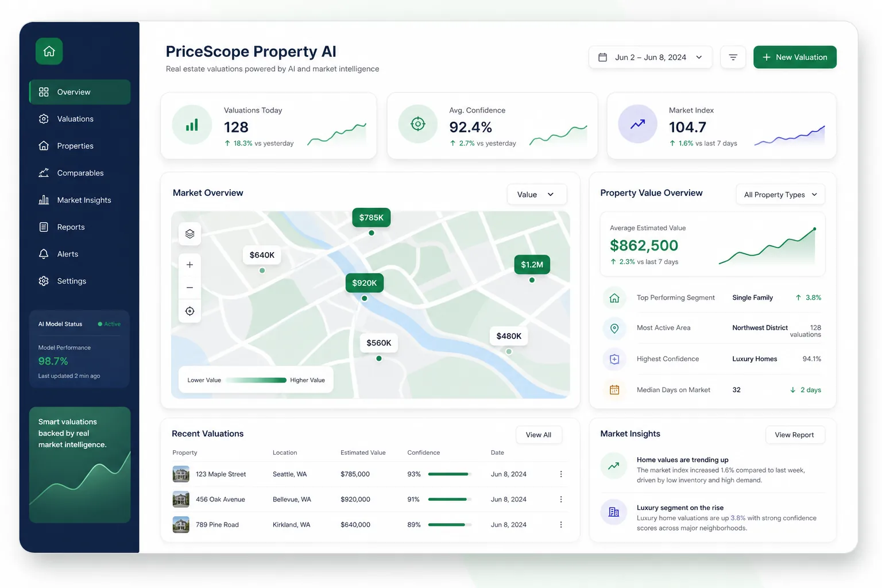The image size is (882, 588).
Task: Click the Property column header
Action: click(x=185, y=453)
